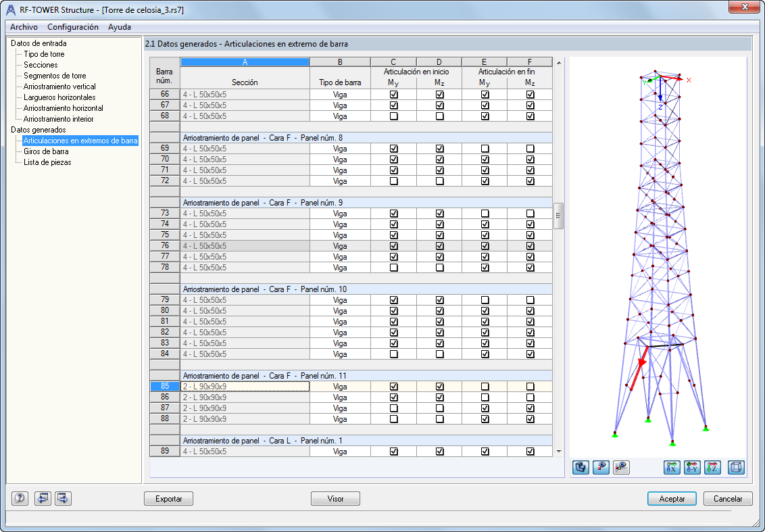Check start My hinge for bar 68

pos(394,116)
